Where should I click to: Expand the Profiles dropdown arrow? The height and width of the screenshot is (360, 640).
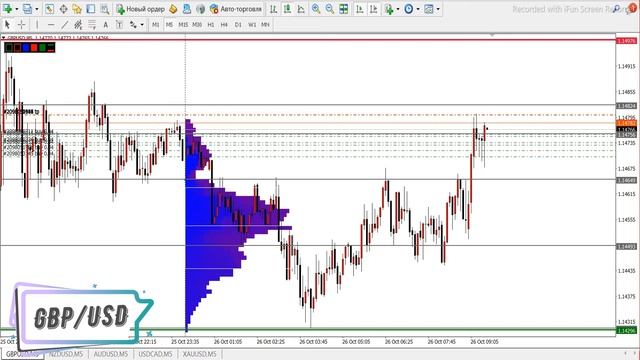pos(37,9)
